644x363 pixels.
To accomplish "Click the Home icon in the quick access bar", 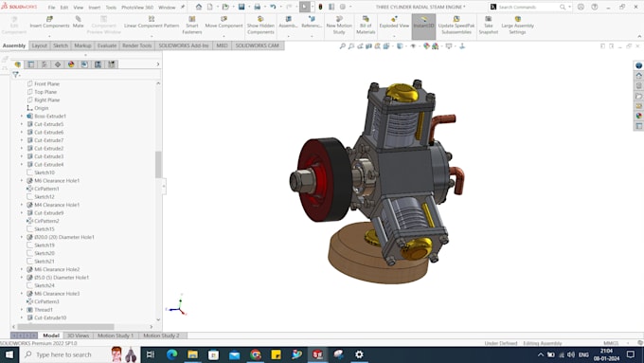I will pos(199,7).
